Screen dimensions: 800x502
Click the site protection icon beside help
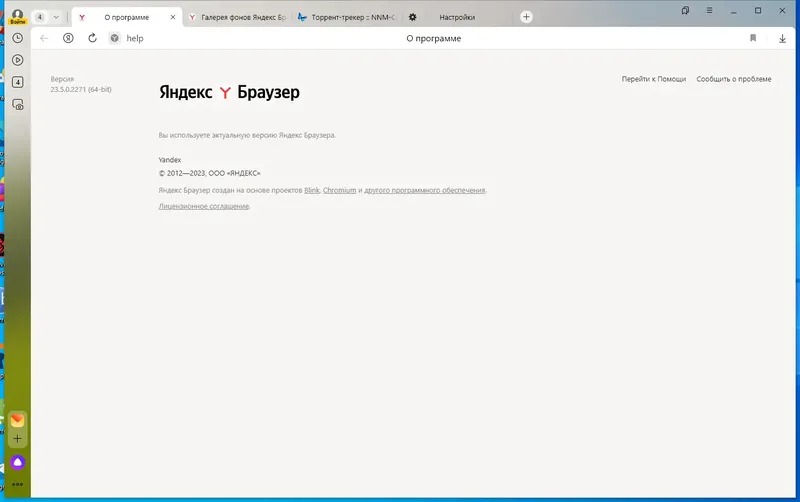click(x=115, y=38)
